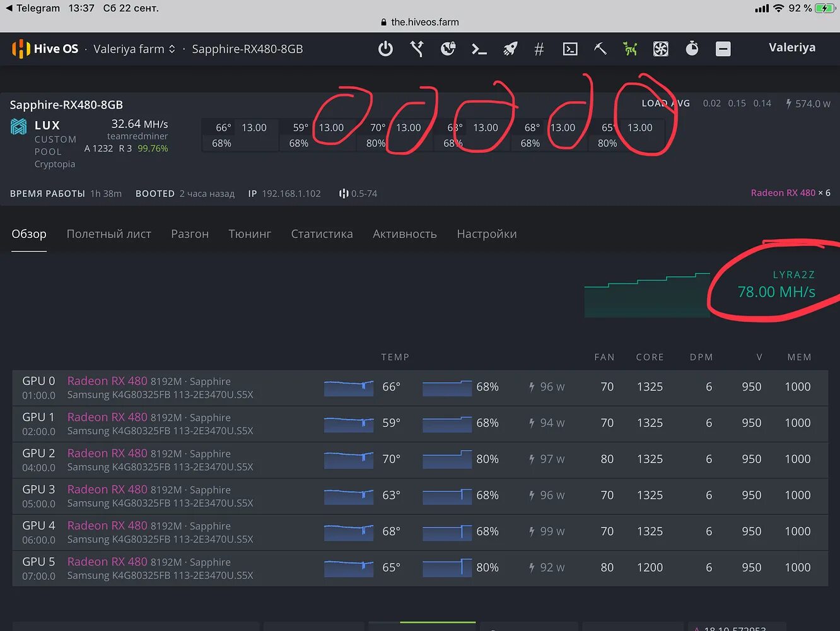
Task: Click the iPad battery indicator
Action: (x=825, y=8)
